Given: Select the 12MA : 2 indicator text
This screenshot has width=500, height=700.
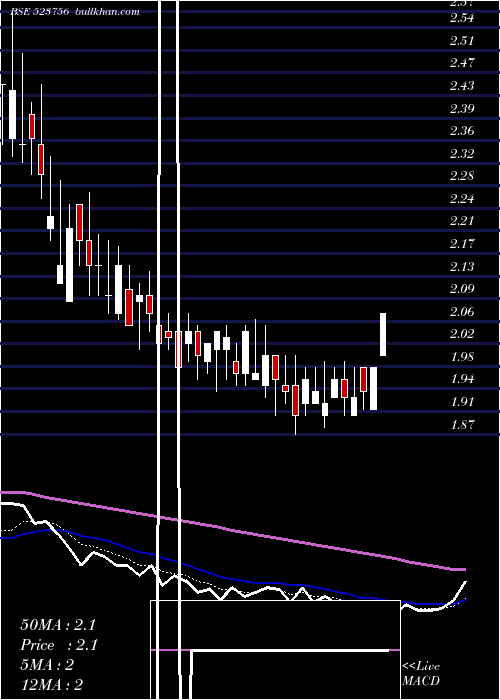Looking at the screenshot, I should coord(52,685).
